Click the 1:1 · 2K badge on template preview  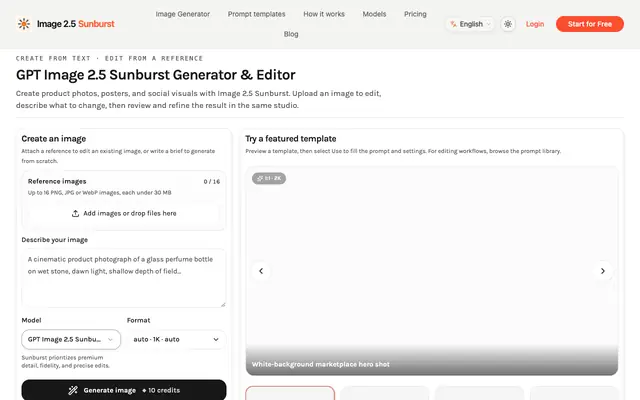pos(269,178)
